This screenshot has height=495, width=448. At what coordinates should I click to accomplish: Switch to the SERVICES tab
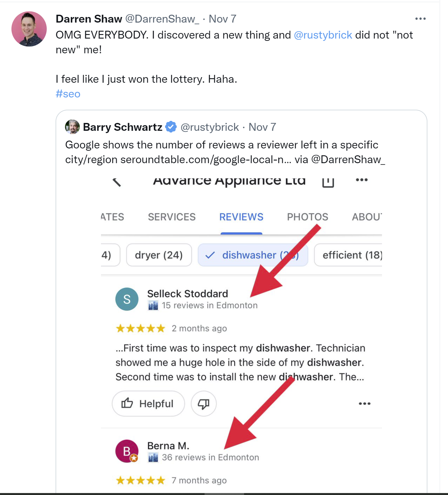tap(172, 217)
